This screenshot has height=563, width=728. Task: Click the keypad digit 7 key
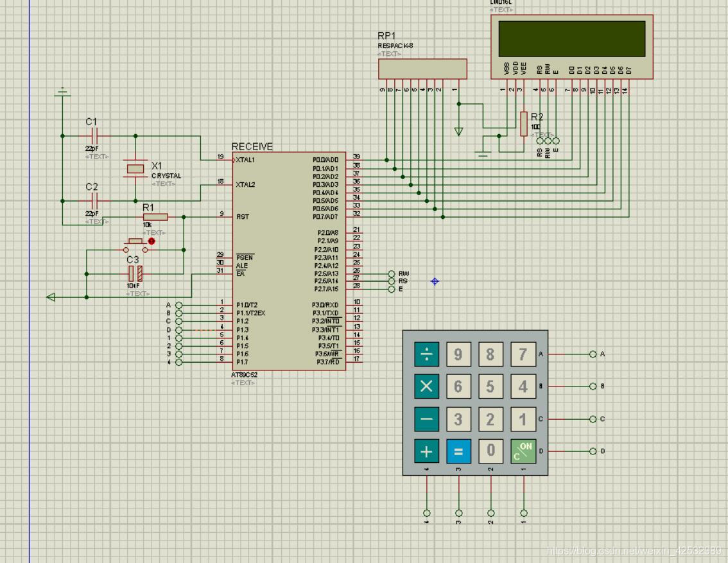tap(523, 354)
